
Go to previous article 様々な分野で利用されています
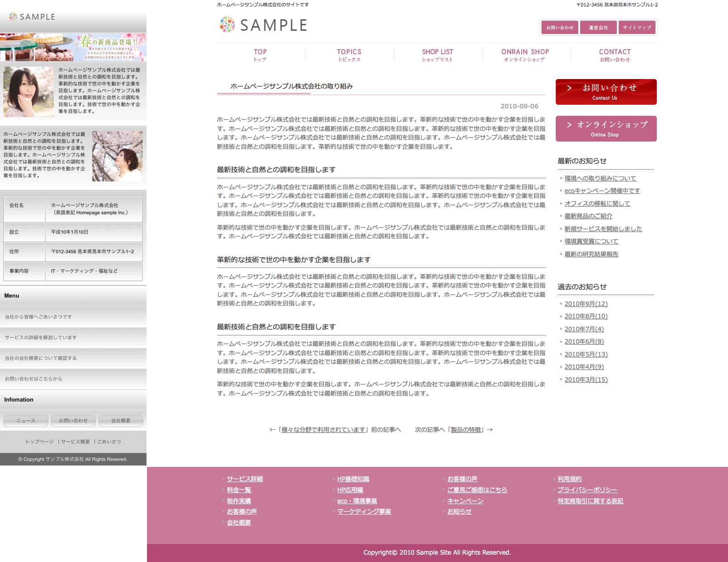coord(323,430)
